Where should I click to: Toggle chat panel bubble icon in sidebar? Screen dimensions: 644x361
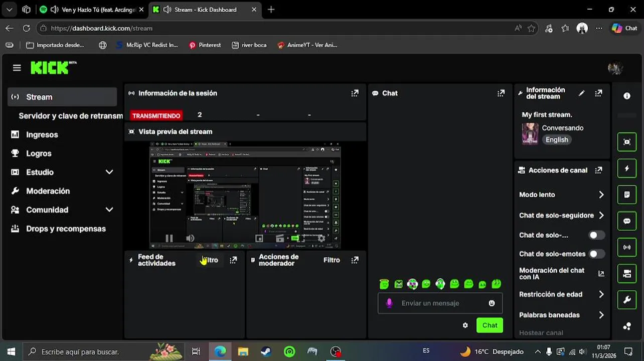click(627, 221)
